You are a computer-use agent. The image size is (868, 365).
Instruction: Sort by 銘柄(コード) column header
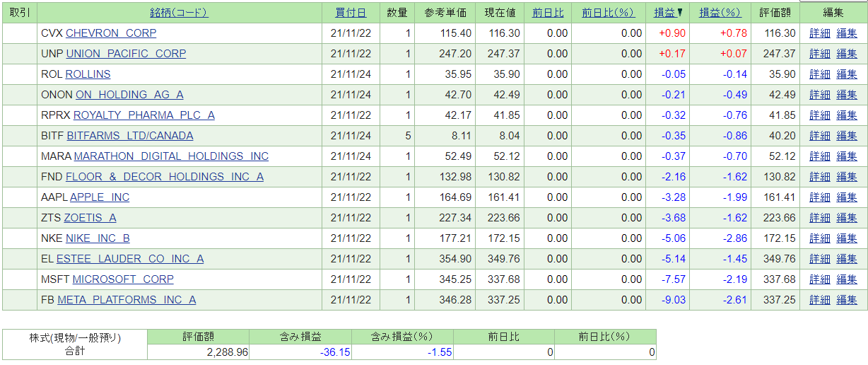[x=180, y=12]
